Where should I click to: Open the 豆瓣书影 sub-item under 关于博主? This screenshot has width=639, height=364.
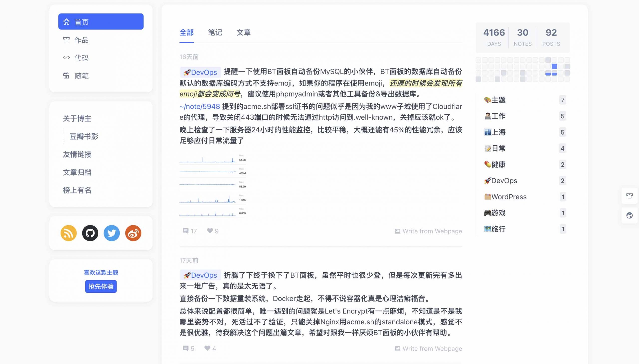84,136
